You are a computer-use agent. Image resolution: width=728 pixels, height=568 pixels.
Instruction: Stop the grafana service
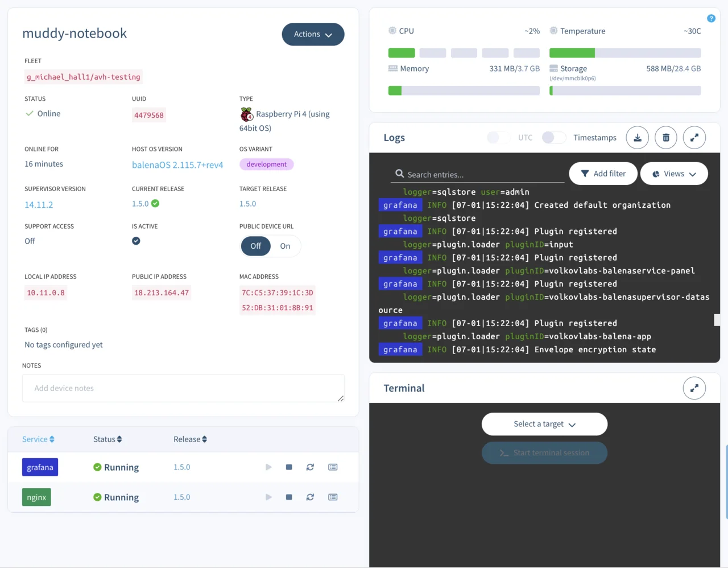coord(289,467)
